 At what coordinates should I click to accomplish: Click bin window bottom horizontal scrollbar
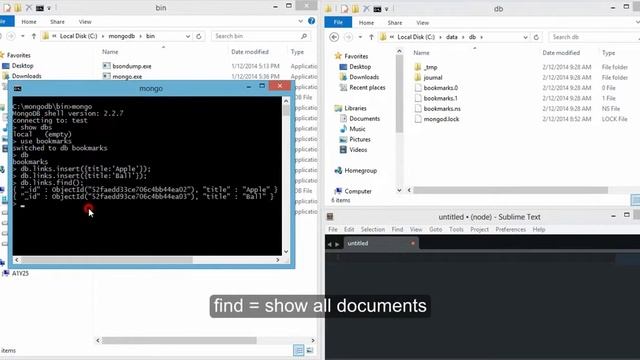(x=179, y=340)
